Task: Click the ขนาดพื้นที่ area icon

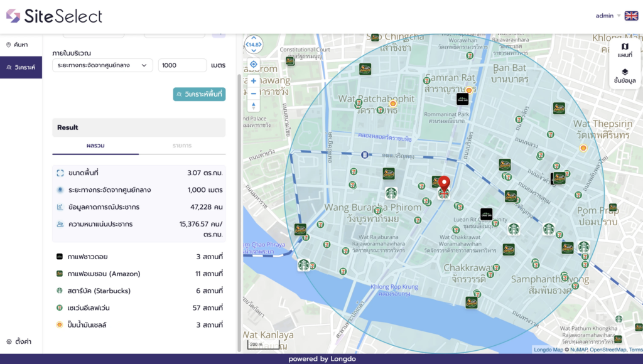Action: [60, 173]
